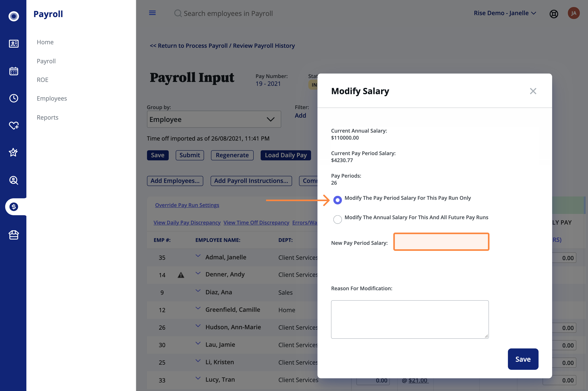The height and width of the screenshot is (391, 588).
Task: Click the Search employees in Payroll field
Action: tap(228, 13)
